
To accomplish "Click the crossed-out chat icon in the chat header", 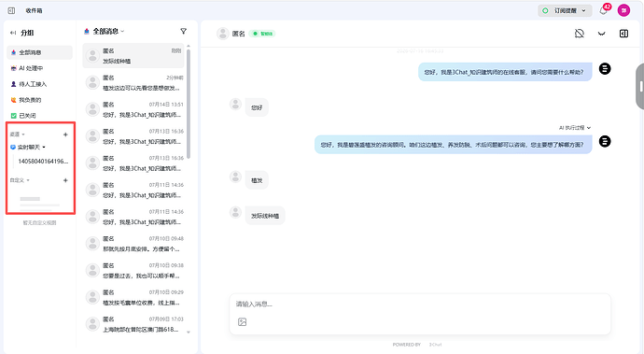I will [579, 34].
